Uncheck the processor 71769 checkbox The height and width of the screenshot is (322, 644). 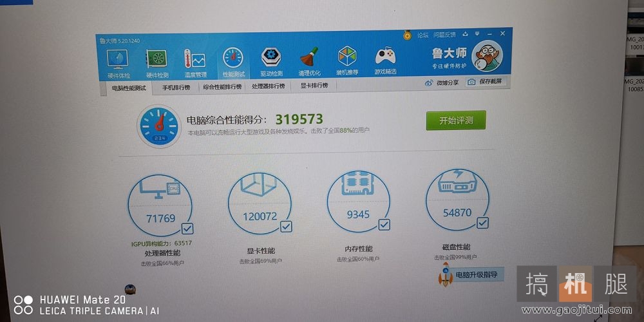click(x=187, y=228)
